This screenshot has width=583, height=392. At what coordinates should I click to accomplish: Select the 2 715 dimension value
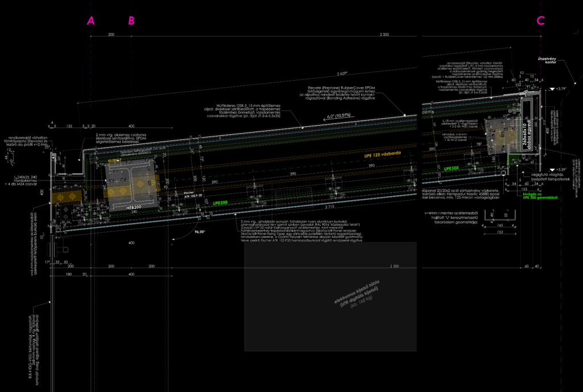(x=330, y=206)
